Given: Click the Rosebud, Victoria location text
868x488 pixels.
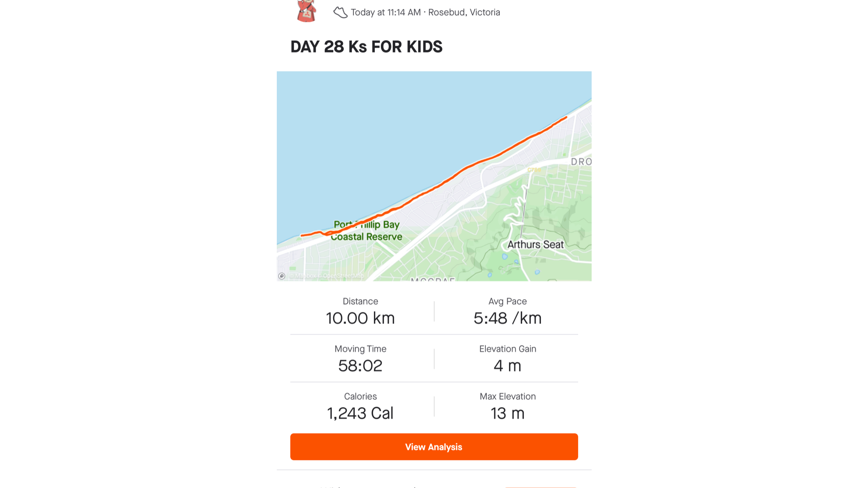Looking at the screenshot, I should click(x=464, y=12).
